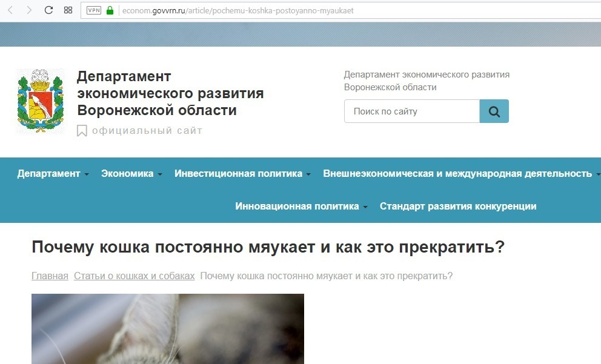Toggle the VPN badge in address bar
Image resolution: width=601 pixels, height=364 pixels.
pos(94,10)
